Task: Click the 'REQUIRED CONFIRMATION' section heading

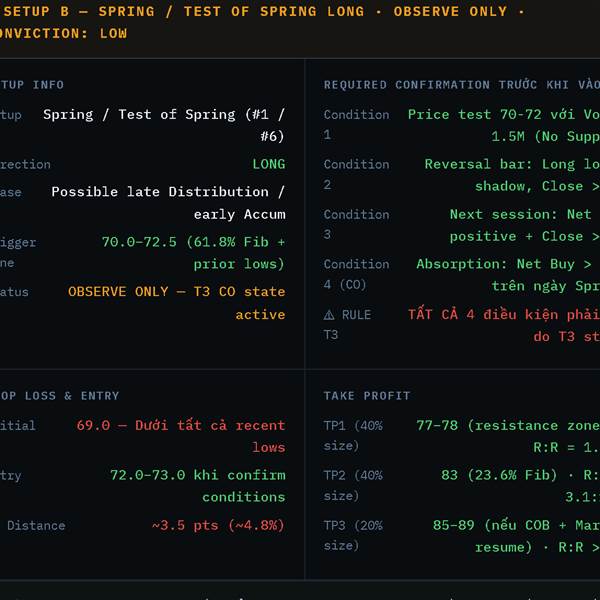Action: 461,85
